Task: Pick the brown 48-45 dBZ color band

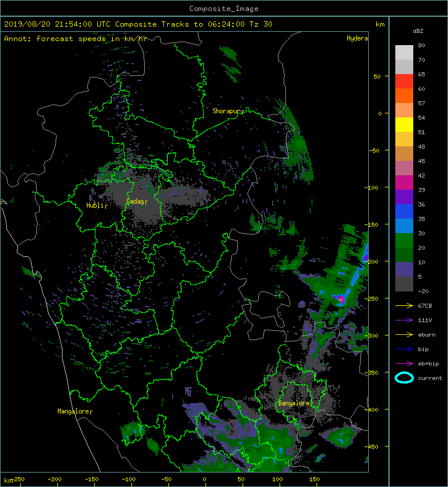Action: point(404,154)
